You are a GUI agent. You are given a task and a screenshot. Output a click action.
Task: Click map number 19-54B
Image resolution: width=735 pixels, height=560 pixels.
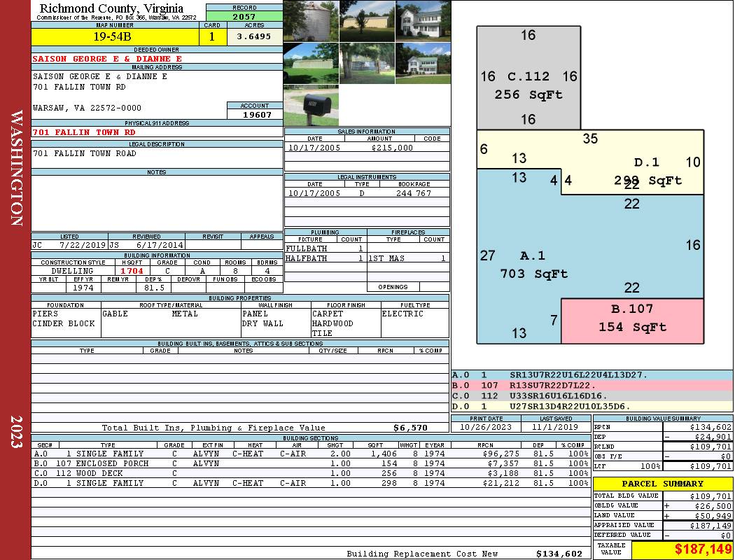112,36
